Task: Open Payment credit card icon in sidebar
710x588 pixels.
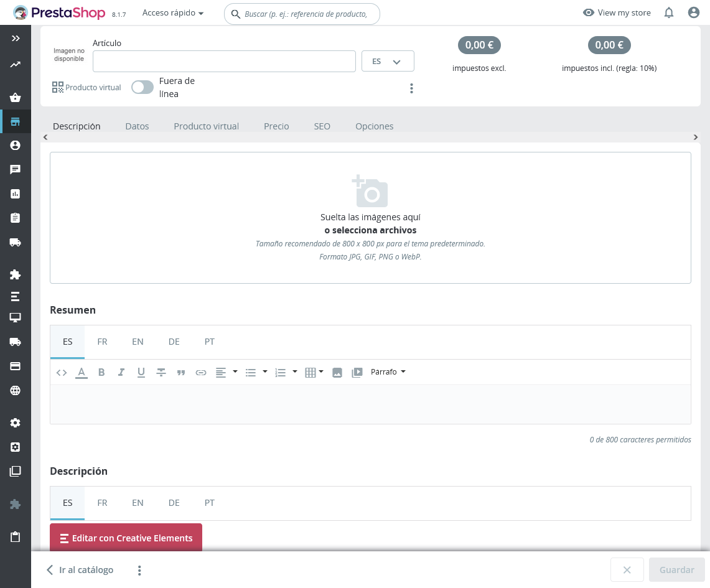Action: click(16, 366)
